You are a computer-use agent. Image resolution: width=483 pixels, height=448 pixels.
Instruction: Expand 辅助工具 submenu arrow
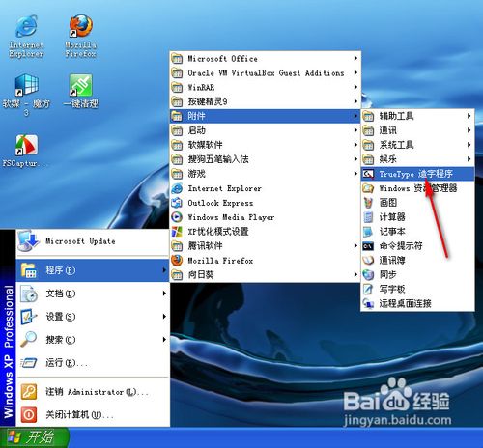click(x=469, y=116)
